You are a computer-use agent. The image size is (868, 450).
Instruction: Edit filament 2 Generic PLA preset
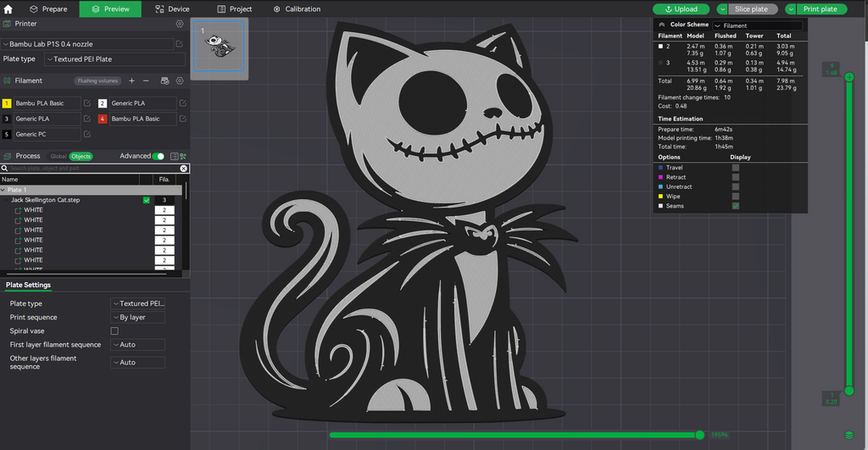click(183, 103)
